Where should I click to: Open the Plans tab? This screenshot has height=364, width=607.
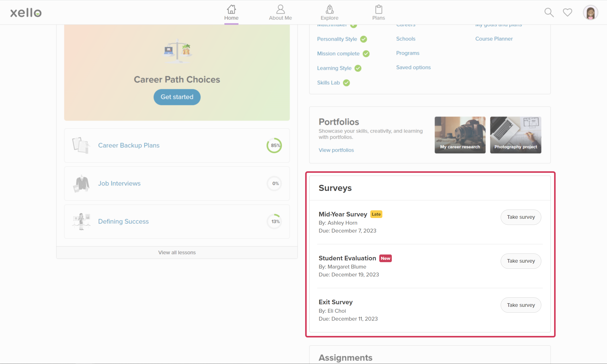click(x=379, y=13)
